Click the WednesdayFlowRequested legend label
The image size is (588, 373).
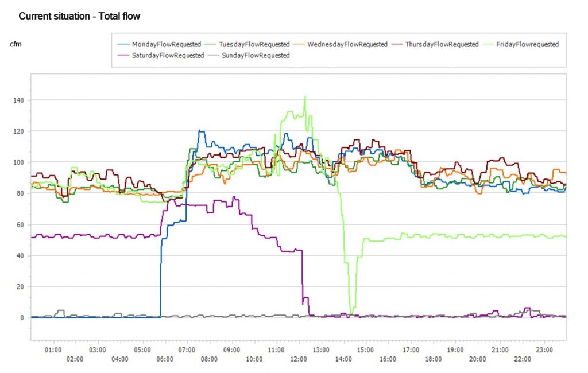click(347, 44)
